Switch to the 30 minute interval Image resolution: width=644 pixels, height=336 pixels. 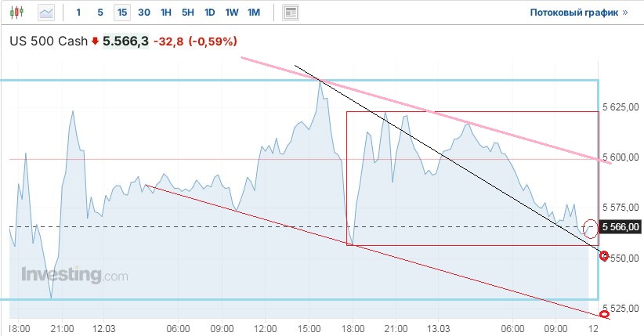click(144, 13)
